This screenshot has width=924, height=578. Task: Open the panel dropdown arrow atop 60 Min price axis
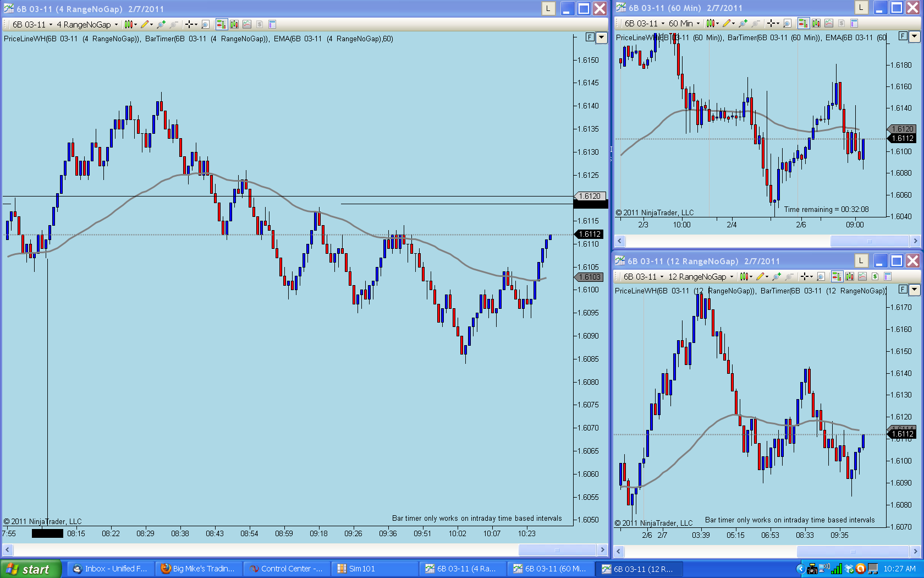(915, 36)
